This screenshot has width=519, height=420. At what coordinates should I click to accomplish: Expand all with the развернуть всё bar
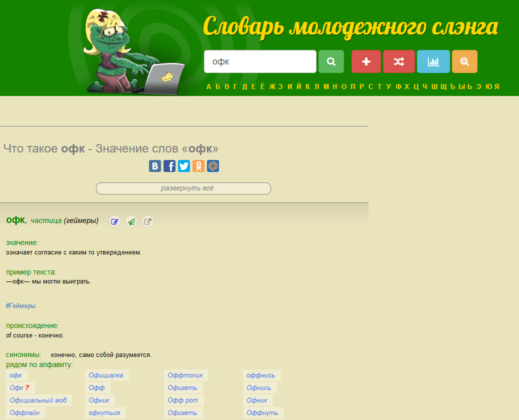click(183, 188)
